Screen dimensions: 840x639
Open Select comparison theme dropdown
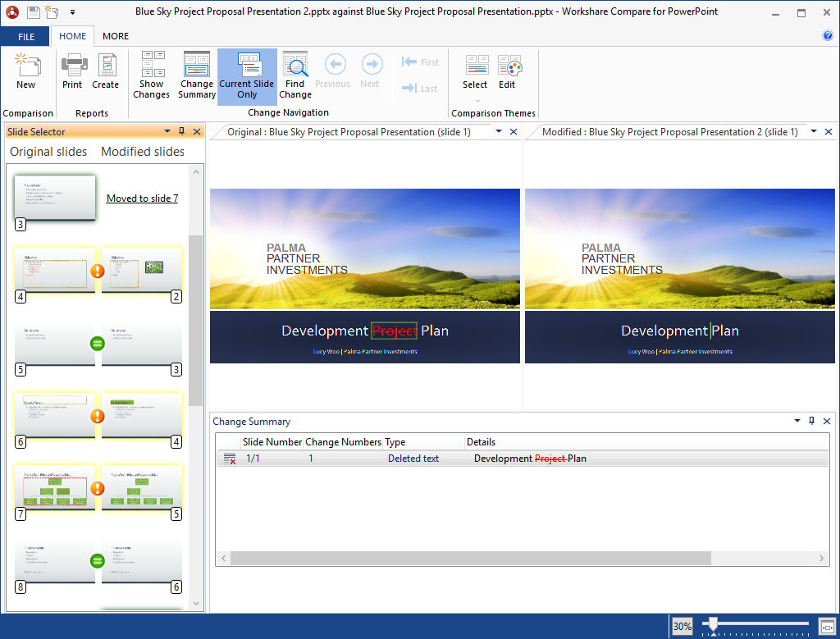coord(475,78)
